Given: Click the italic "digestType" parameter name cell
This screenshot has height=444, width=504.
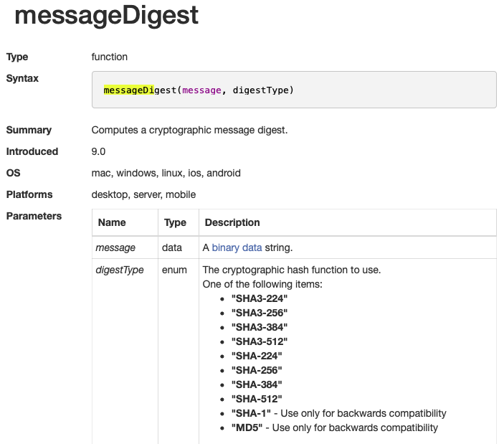Looking at the screenshot, I should pos(120,270).
